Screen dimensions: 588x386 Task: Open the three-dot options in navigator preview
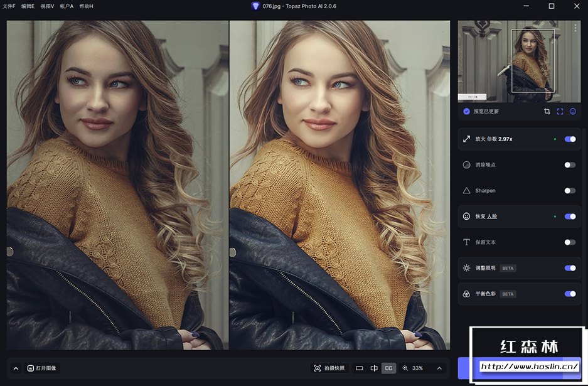point(575,28)
